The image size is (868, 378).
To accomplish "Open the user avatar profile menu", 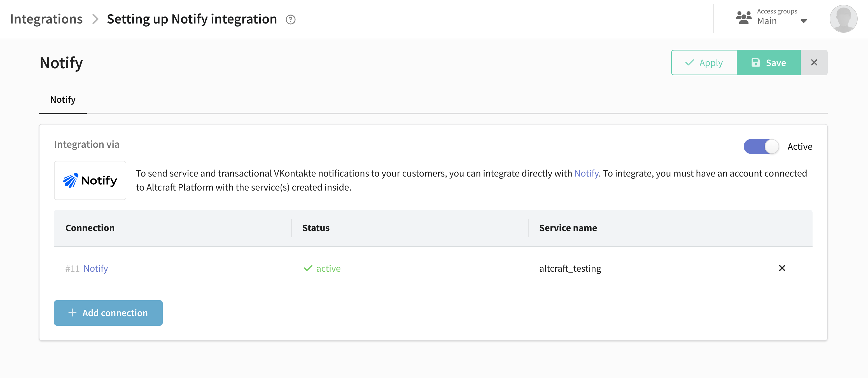I will tap(843, 19).
